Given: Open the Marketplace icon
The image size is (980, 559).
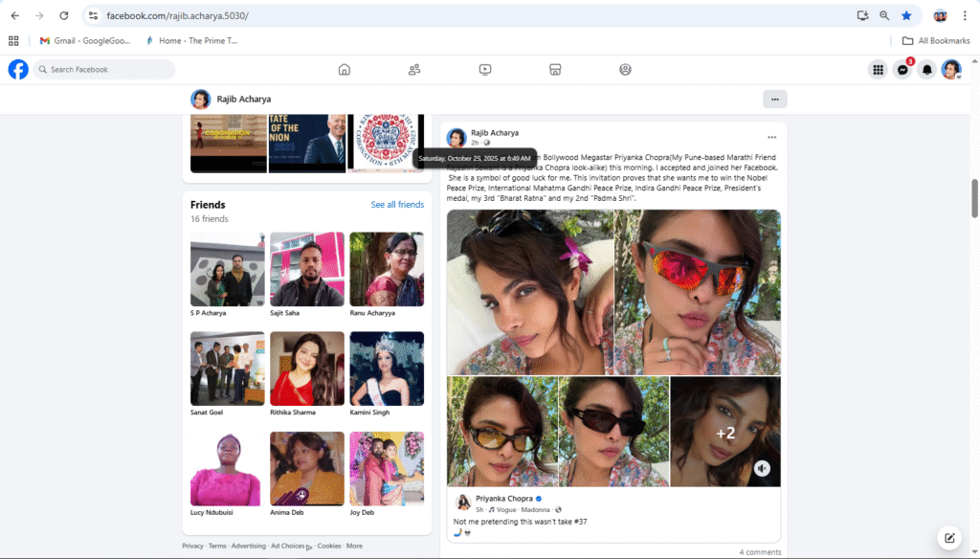Looking at the screenshot, I should [x=554, y=69].
